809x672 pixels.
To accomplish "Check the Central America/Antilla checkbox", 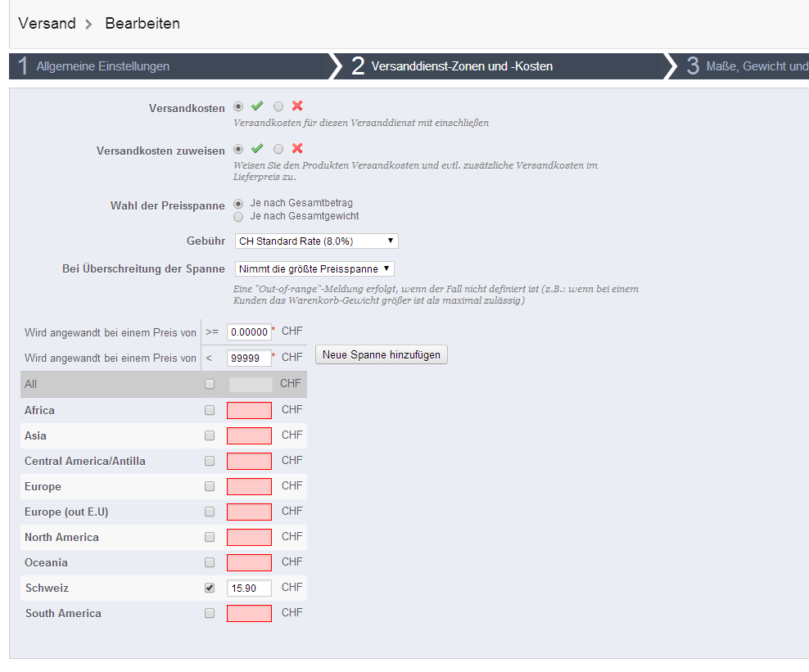I will coord(210,461).
